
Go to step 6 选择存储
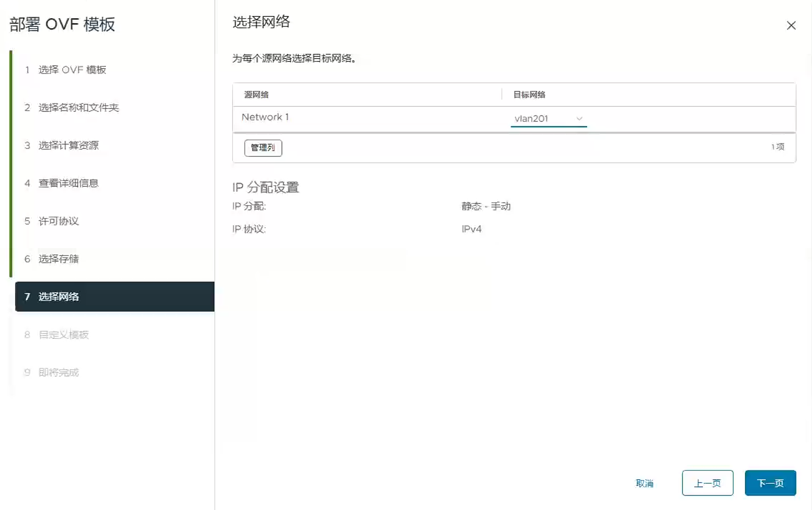coord(58,259)
